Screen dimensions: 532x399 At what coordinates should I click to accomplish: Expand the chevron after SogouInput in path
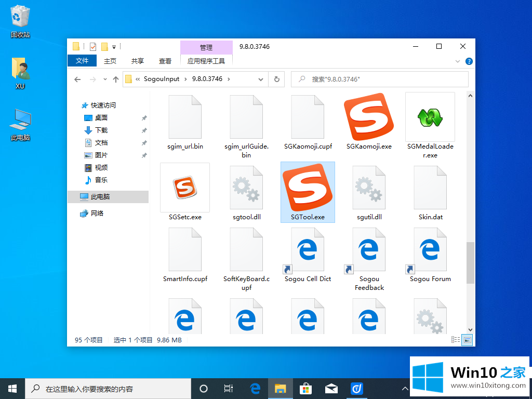(185, 79)
